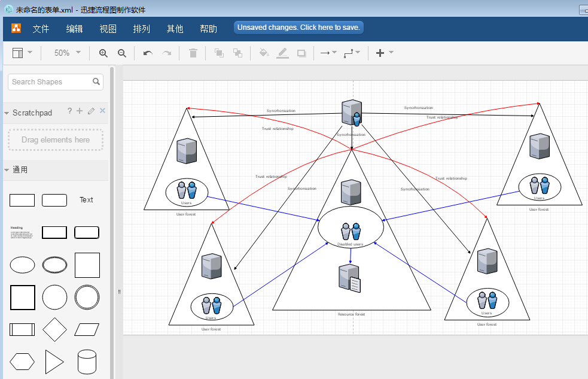Open the 排列 menu
588x379 pixels.
141,29
